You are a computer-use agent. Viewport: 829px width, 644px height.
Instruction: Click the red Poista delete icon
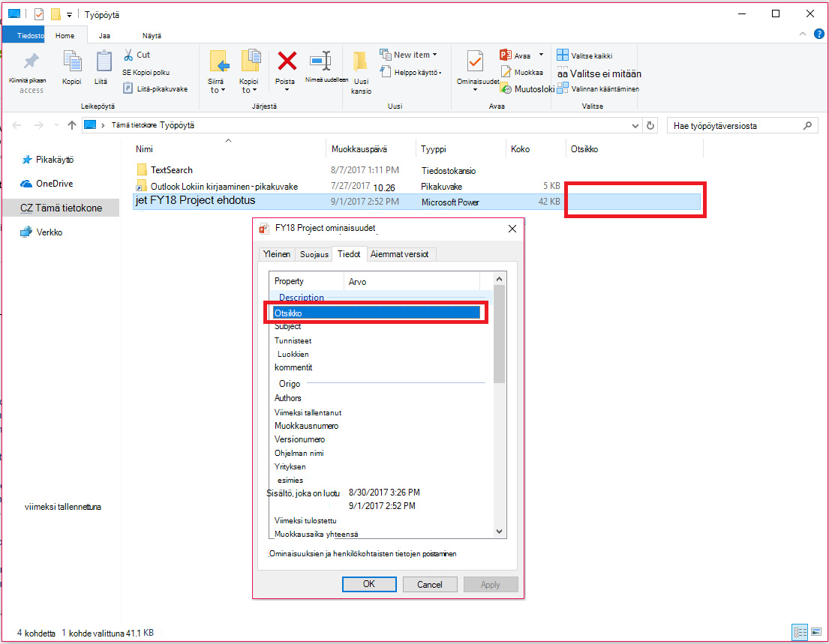[x=287, y=61]
